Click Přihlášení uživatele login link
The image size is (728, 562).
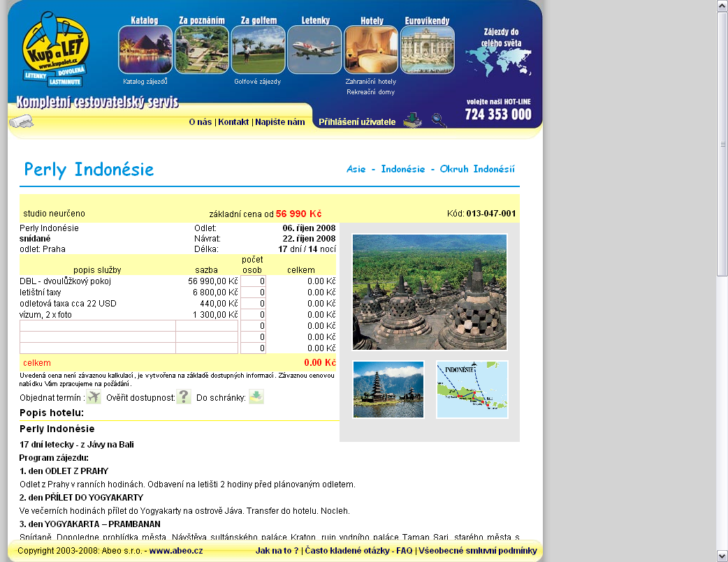coord(357,122)
